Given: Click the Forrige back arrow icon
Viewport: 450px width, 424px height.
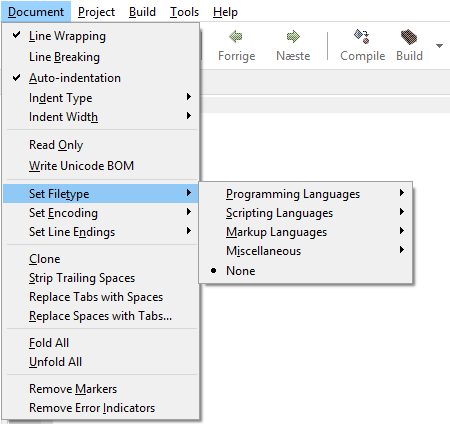Looking at the screenshot, I should pyautogui.click(x=236, y=37).
